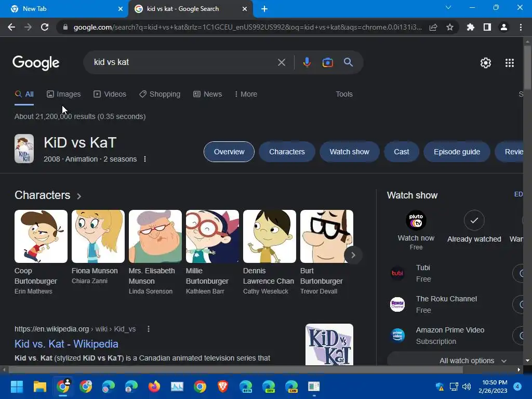Viewport: 532px width, 399px height.
Task: Open the Chrome profile avatar
Action: point(504,27)
